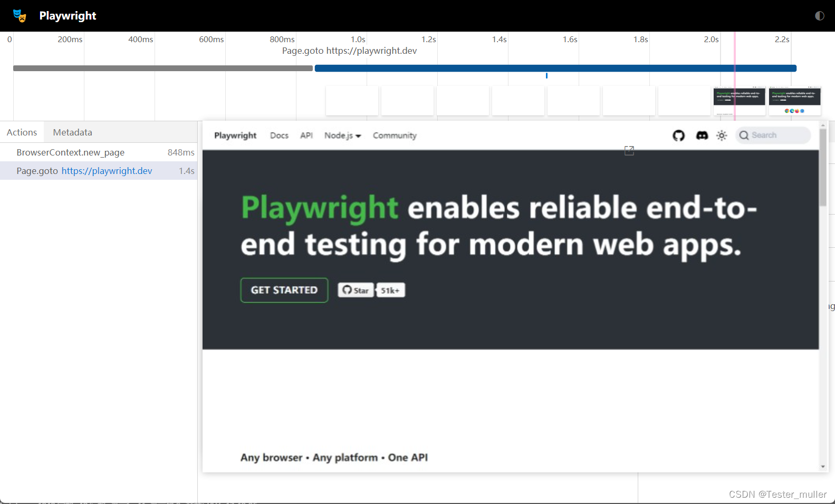
Task: Open the GitHub repository icon
Action: [679, 135]
